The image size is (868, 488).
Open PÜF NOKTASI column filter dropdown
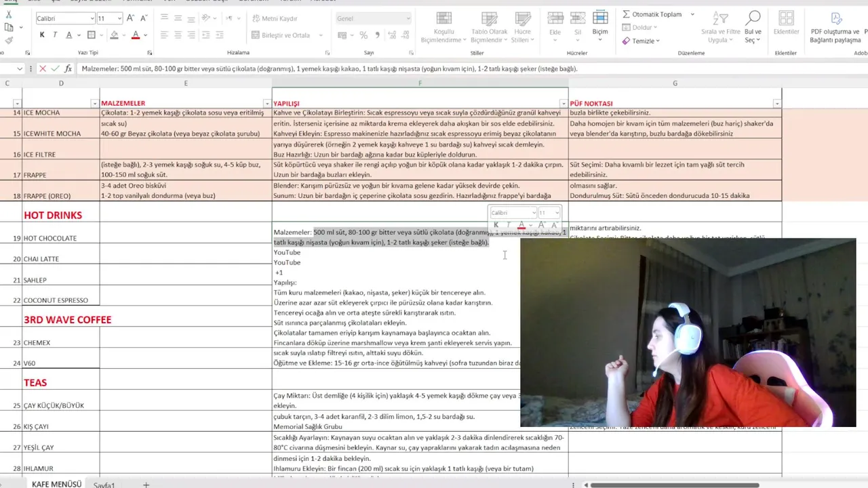[x=777, y=104]
